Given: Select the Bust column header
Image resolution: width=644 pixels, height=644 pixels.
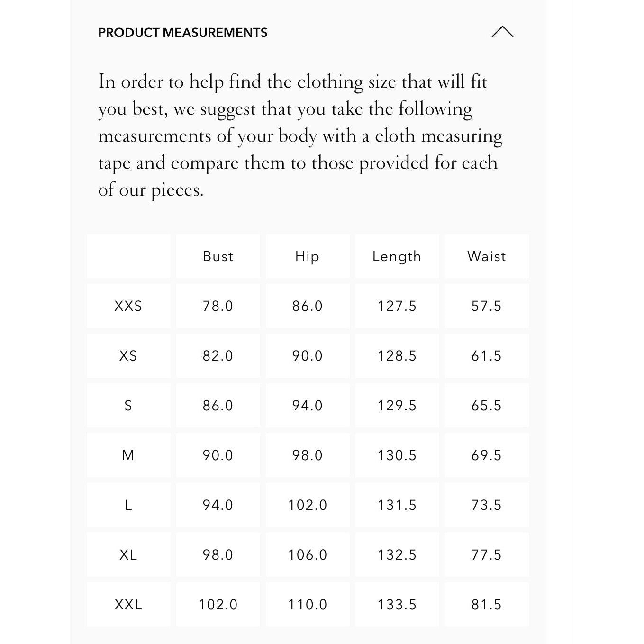Looking at the screenshot, I should click(218, 256).
